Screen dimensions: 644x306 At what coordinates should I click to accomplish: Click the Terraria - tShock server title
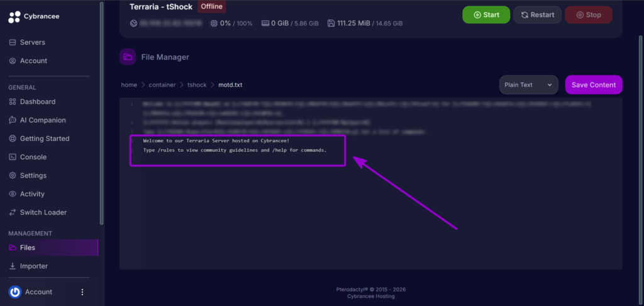[x=161, y=7]
